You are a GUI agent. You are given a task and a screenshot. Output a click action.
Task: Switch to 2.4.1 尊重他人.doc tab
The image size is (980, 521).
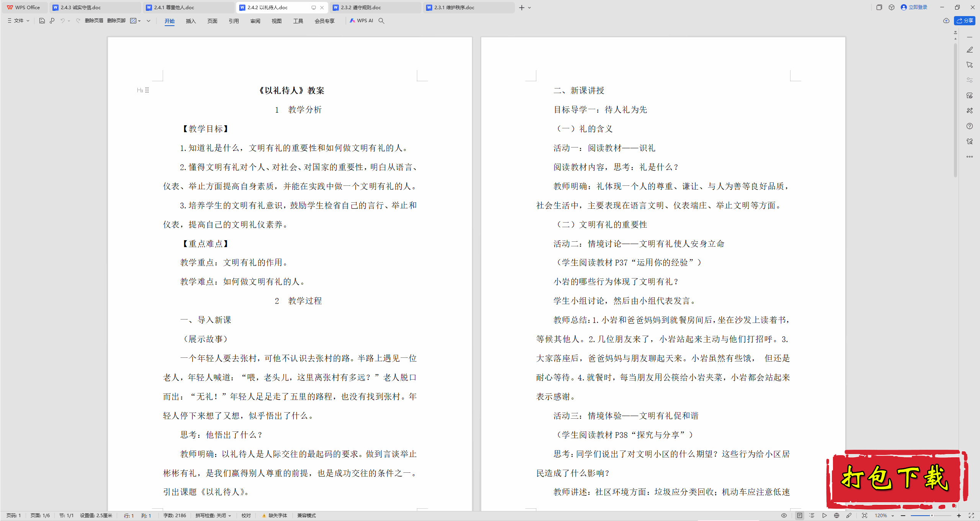[x=188, y=7]
